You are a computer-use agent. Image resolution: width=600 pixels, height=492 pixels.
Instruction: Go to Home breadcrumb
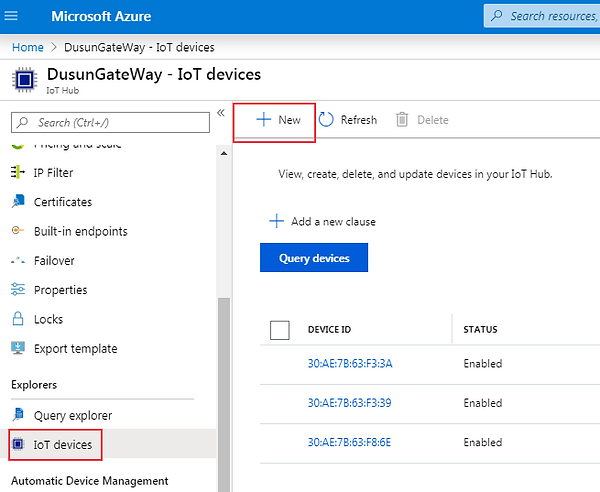click(x=28, y=47)
